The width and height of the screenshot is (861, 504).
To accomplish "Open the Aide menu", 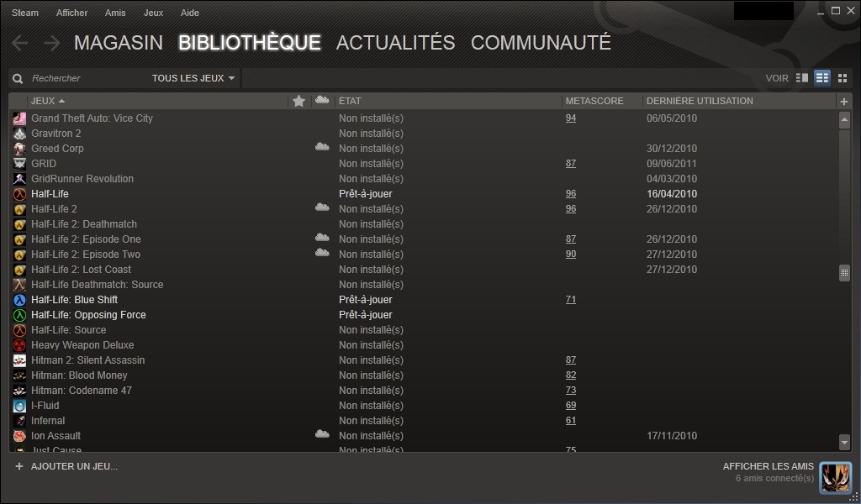I will pyautogui.click(x=190, y=13).
